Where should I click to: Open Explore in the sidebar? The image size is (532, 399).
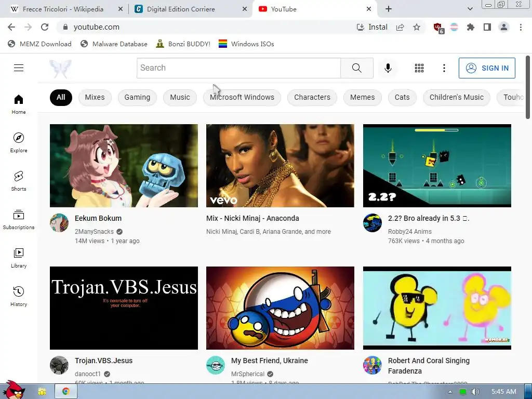(x=19, y=142)
